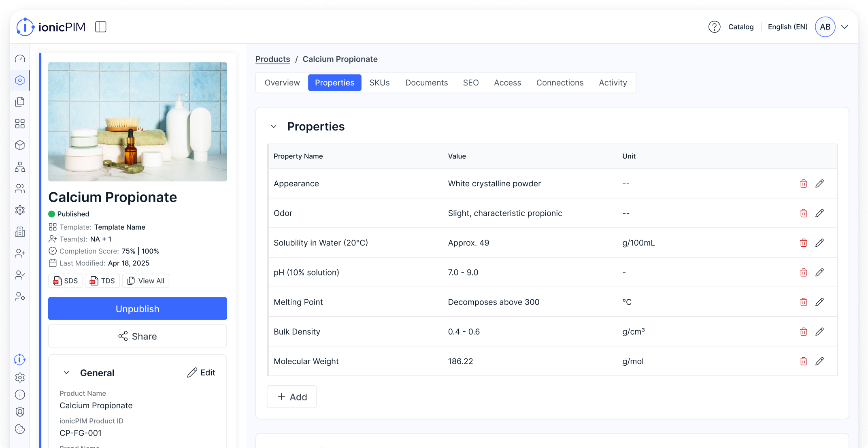Image resolution: width=868 pixels, height=448 pixels.
Task: Open dashboard gauge icon in sidebar
Action: point(20,59)
